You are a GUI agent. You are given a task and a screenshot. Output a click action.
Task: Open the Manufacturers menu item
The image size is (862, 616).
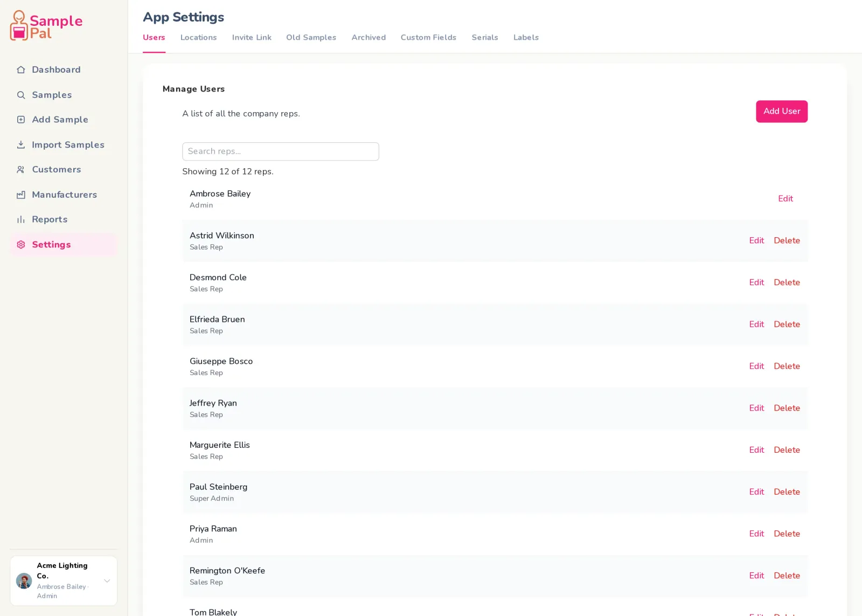64,195
